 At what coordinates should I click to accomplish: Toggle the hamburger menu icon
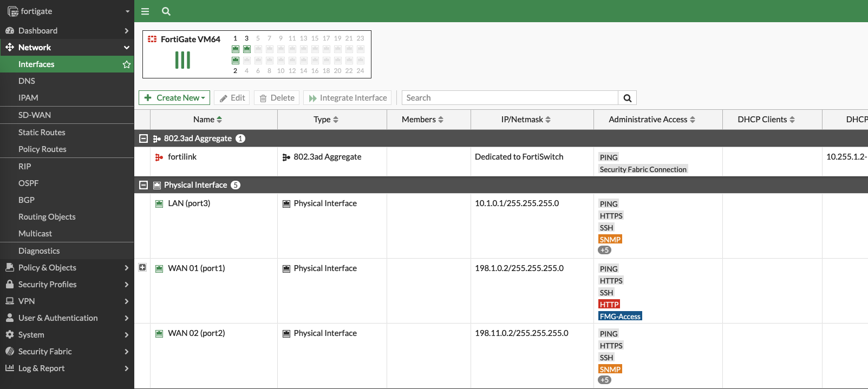pos(145,11)
